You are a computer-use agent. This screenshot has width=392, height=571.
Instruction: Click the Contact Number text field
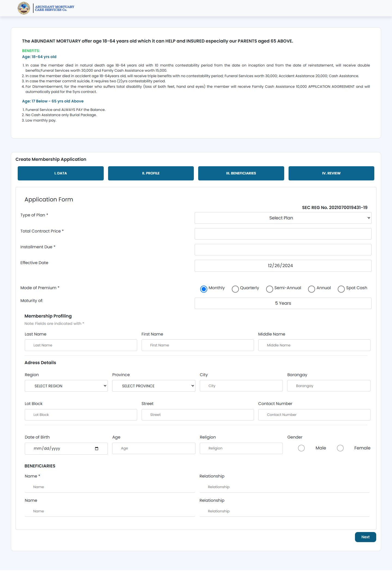pos(314,415)
